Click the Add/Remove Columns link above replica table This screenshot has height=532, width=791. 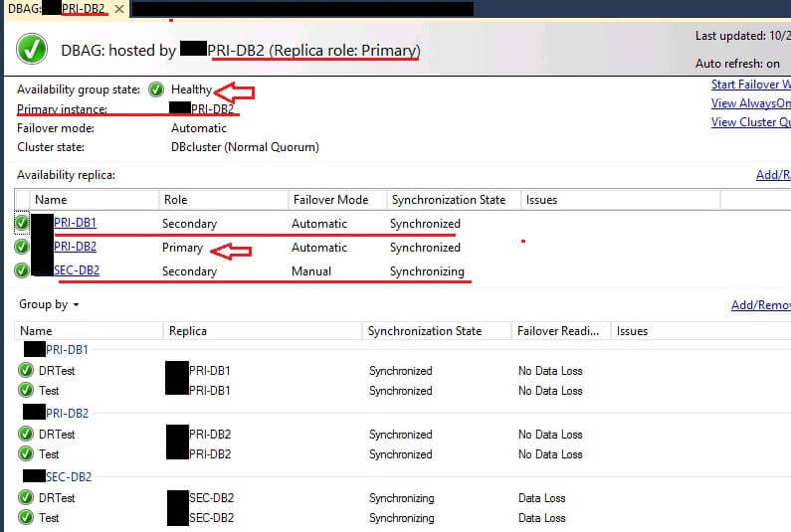(773, 175)
